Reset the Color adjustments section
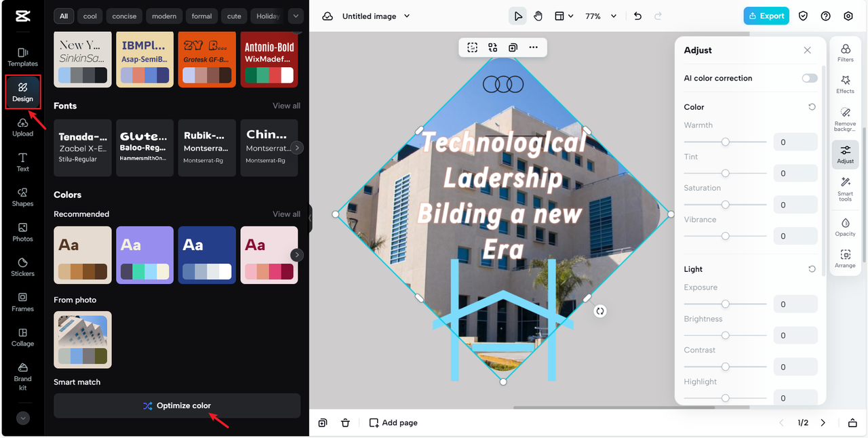 (x=812, y=107)
